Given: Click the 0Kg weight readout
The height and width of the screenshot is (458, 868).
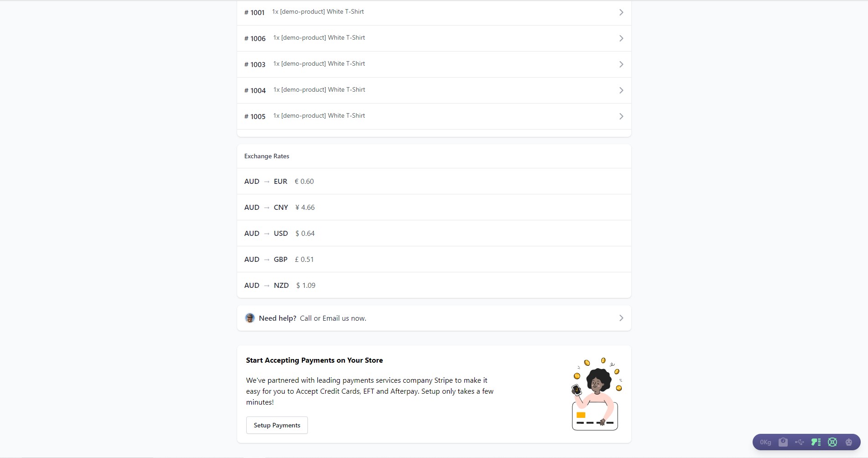Looking at the screenshot, I should point(765,442).
